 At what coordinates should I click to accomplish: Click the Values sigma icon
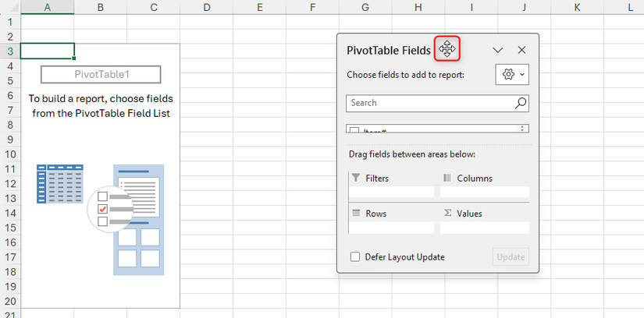coord(447,213)
